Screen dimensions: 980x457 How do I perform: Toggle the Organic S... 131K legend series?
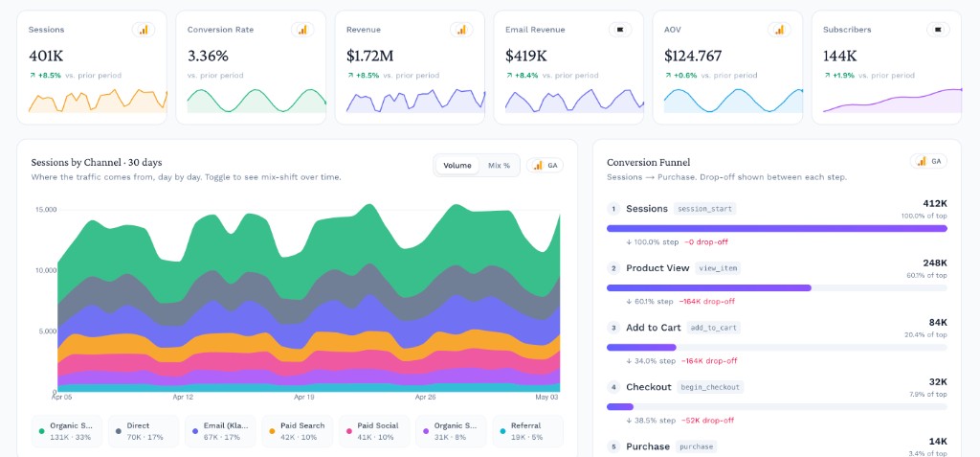[66, 431]
